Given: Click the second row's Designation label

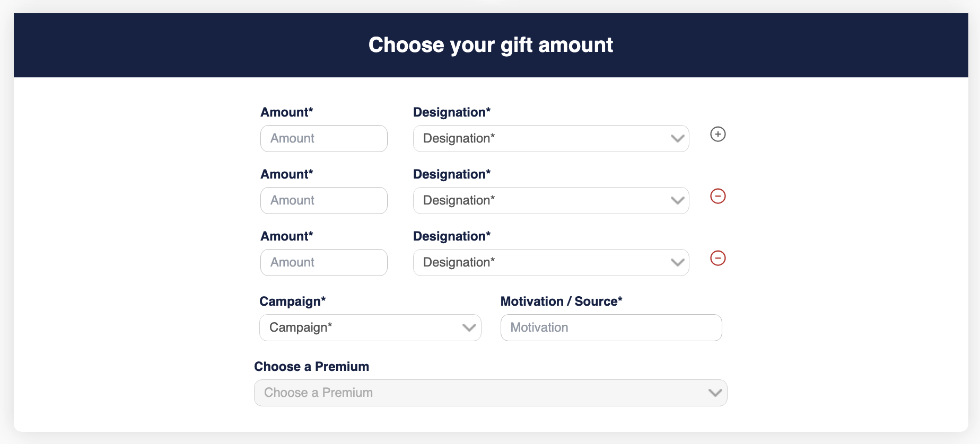Looking at the screenshot, I should pos(451,174).
